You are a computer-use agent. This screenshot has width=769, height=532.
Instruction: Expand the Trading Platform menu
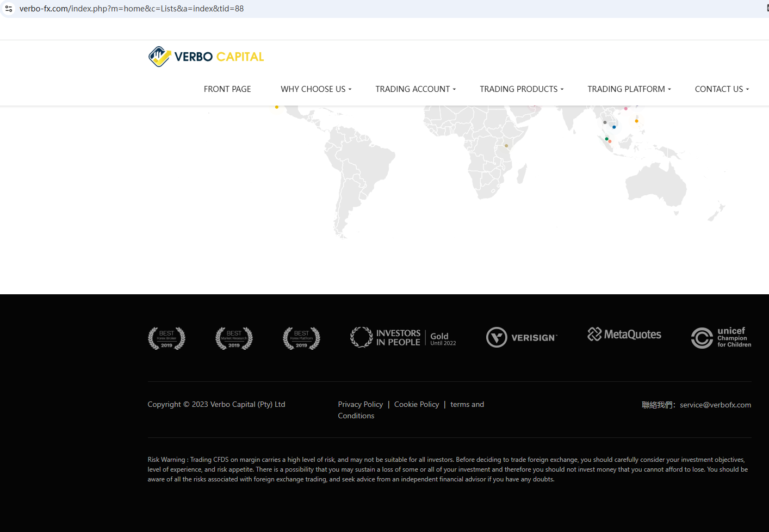(629, 89)
